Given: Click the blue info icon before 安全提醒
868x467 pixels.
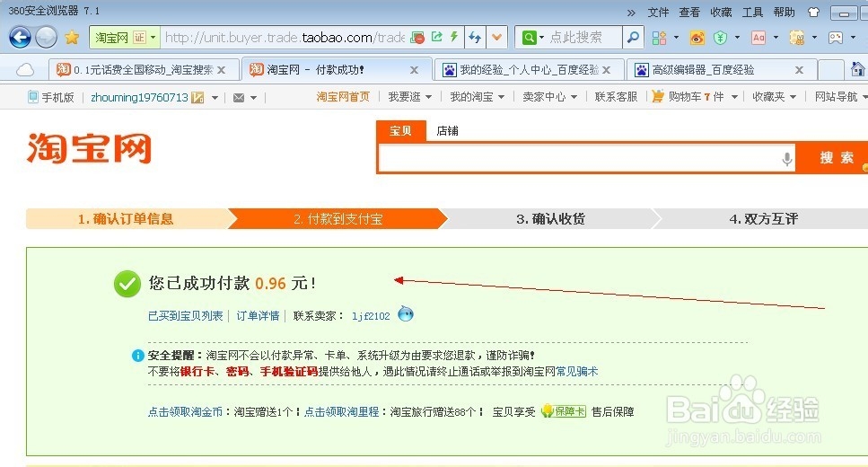Looking at the screenshot, I should coord(138,356).
